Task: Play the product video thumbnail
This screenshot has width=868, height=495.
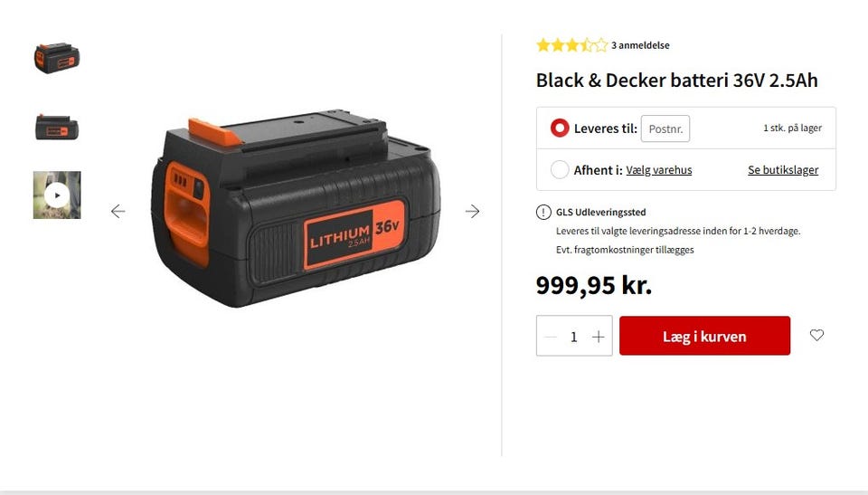Action: 57,195
